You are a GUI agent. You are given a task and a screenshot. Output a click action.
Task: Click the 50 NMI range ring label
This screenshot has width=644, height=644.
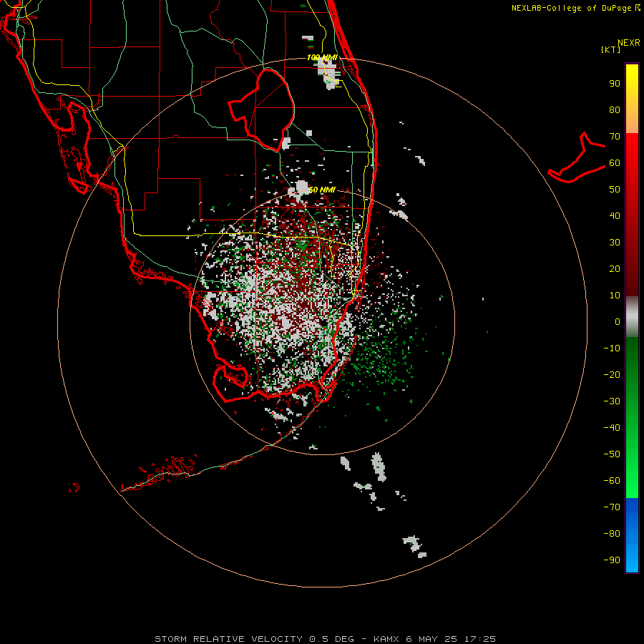coord(322,190)
